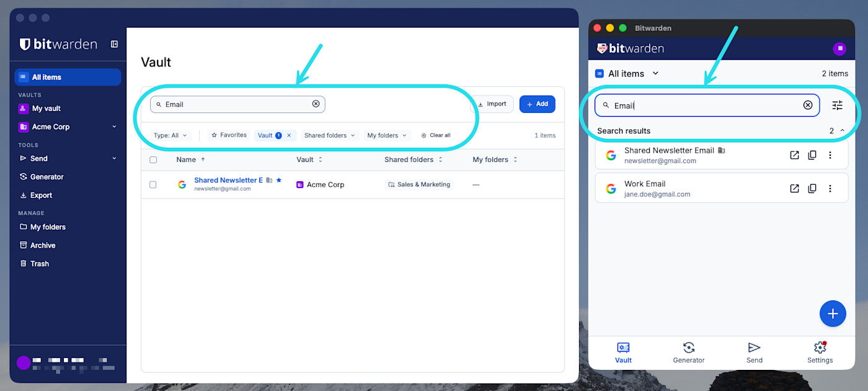Open the filter sliders icon in the extension
The height and width of the screenshot is (391, 868).
838,106
